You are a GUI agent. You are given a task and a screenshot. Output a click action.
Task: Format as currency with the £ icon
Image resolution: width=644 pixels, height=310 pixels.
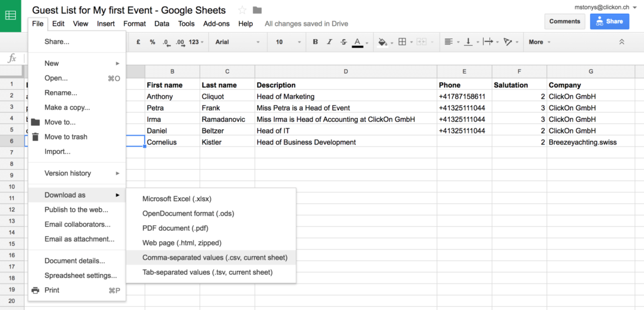tap(138, 42)
